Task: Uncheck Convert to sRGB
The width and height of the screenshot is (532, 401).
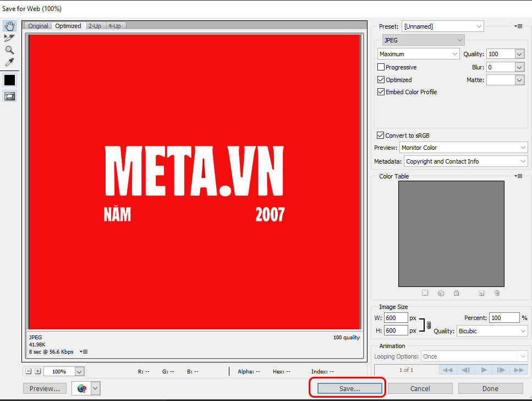Action: [381, 135]
